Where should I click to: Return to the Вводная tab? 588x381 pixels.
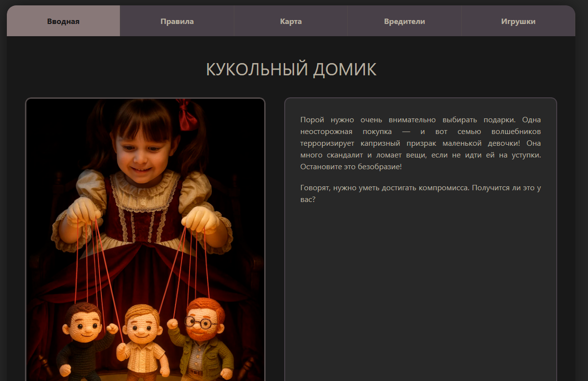[63, 21]
